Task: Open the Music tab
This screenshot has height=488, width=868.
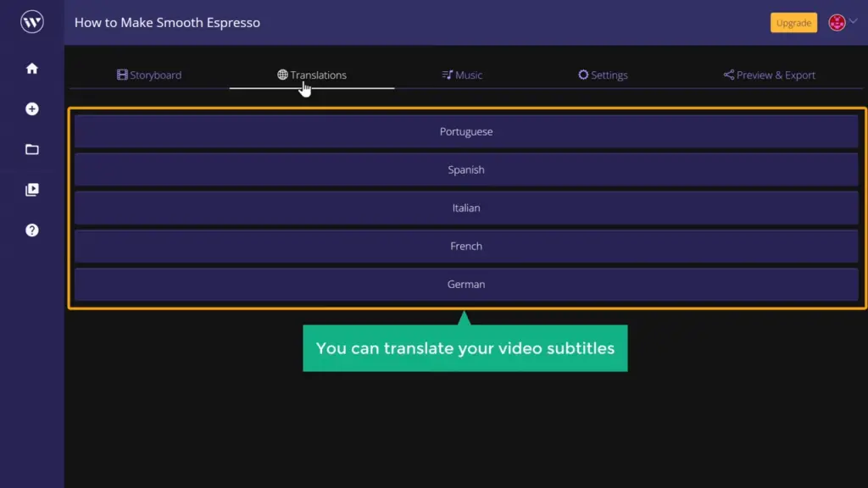Action: pos(462,75)
